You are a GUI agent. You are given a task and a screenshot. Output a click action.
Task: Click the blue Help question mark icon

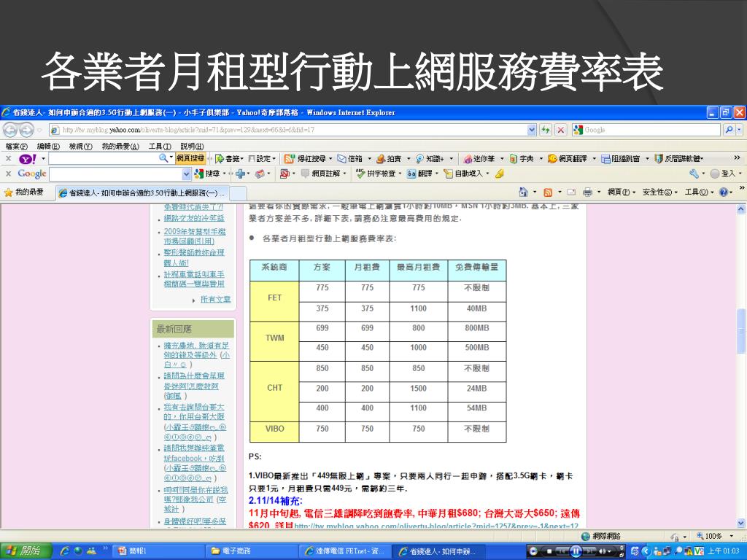pyautogui.click(x=724, y=192)
